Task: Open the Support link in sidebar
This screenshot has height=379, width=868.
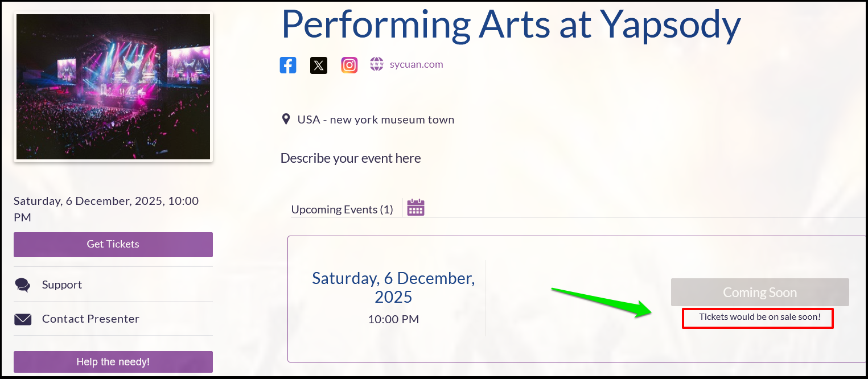Action: pos(62,285)
